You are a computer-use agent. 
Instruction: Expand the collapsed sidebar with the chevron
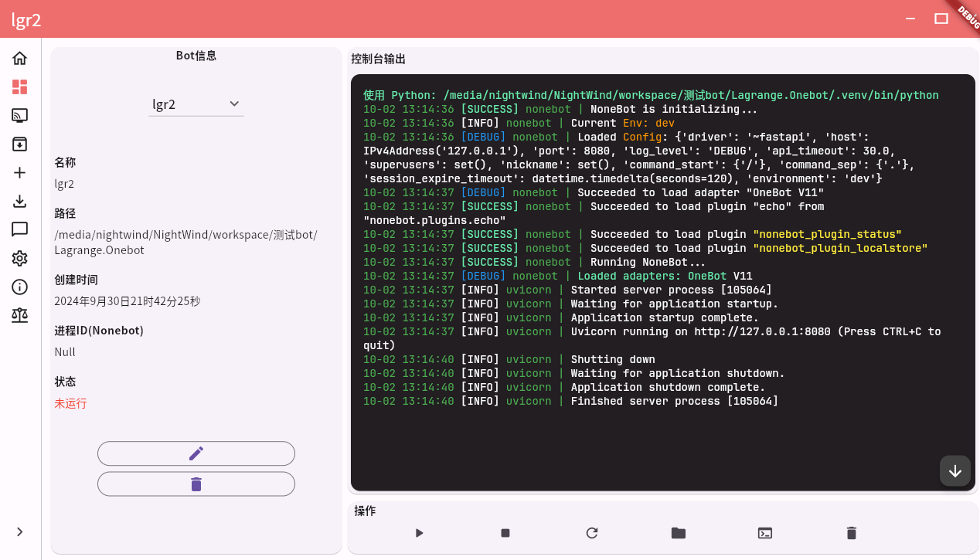19,531
